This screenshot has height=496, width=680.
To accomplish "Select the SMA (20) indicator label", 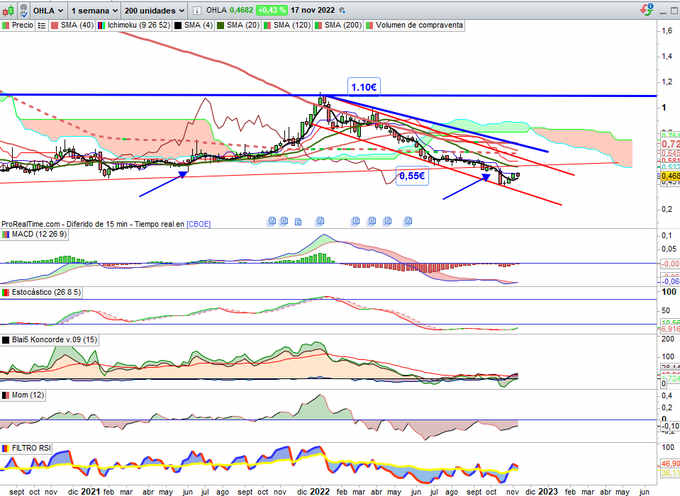I will coord(238,26).
